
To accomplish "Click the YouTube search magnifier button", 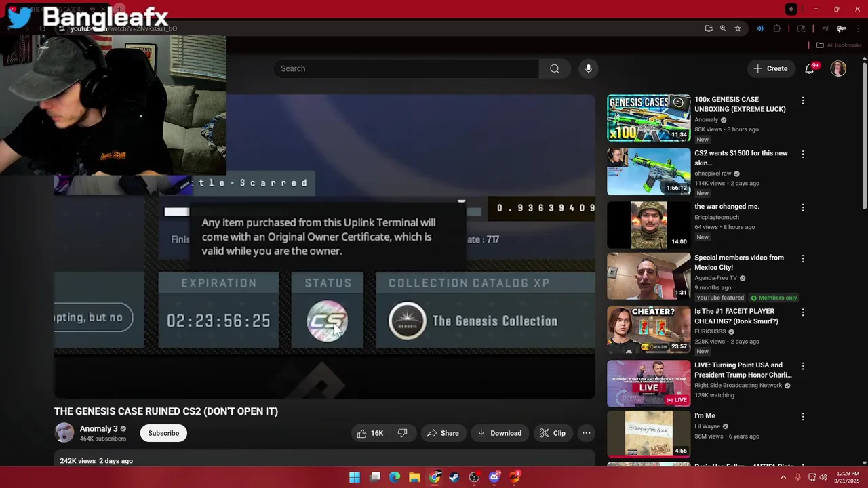I will pos(555,68).
